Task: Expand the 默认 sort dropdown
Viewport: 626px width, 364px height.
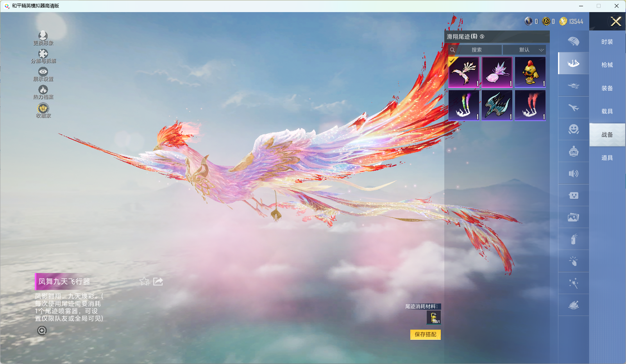Action: point(524,50)
